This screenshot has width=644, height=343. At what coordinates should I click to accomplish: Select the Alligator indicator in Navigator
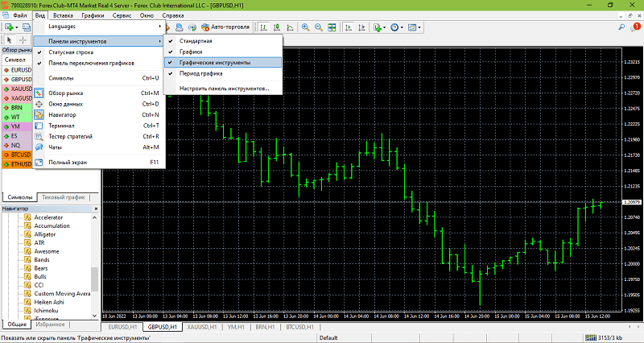point(45,234)
